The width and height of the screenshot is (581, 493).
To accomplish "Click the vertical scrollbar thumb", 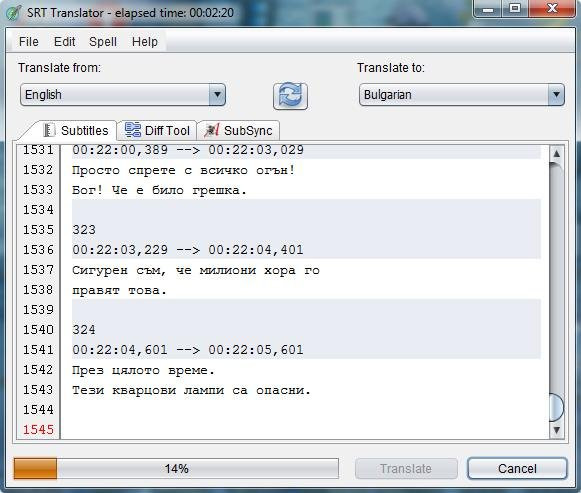I will 556,408.
